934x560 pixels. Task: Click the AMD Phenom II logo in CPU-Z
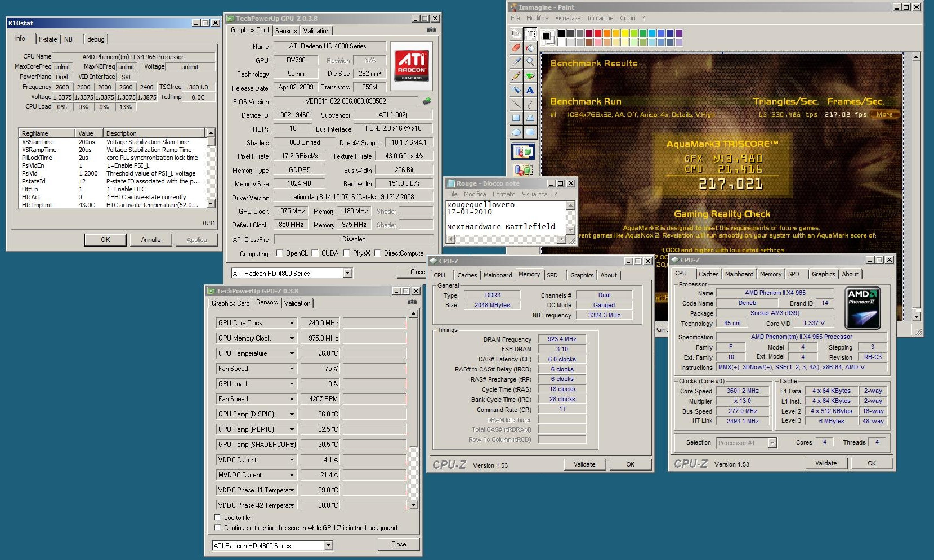tap(863, 308)
